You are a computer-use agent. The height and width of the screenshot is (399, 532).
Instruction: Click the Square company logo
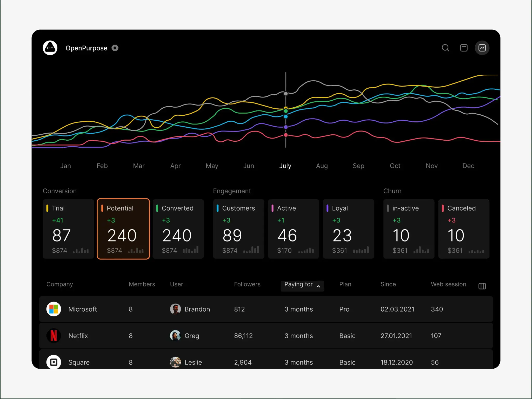(x=54, y=362)
